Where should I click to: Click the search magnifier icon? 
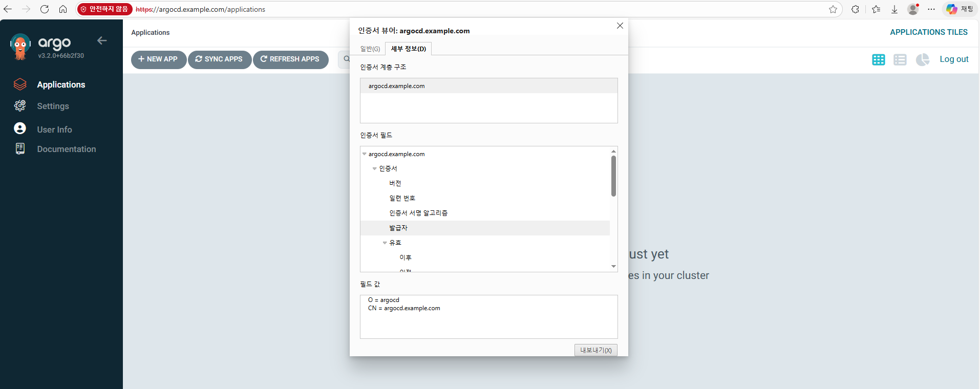347,59
